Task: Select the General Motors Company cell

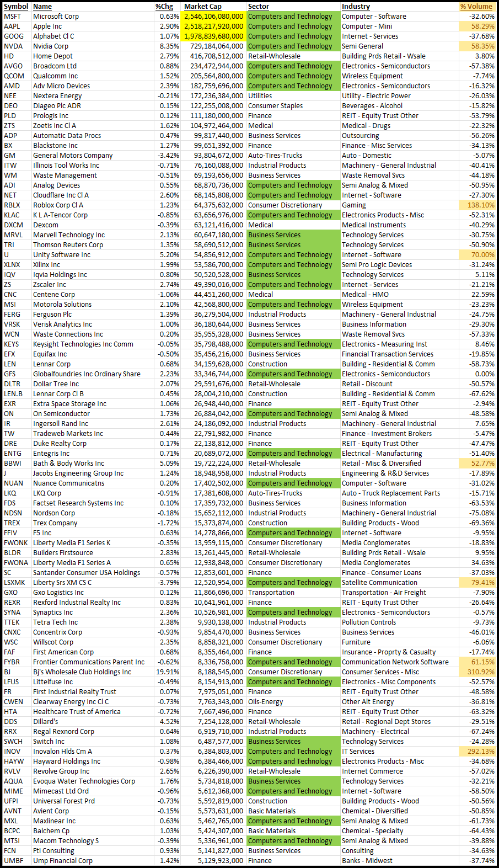Action: (73, 156)
